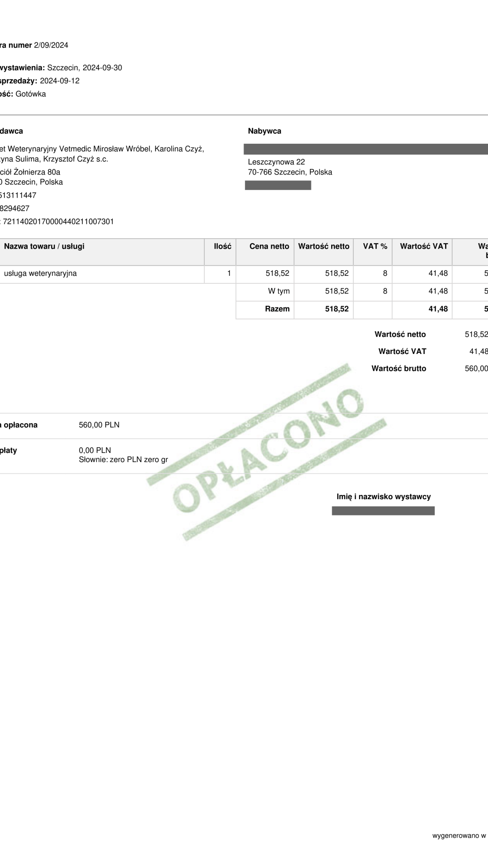Click the Imię i nazwisko wystawcy label
The width and height of the screenshot is (488, 868).
click(383, 497)
